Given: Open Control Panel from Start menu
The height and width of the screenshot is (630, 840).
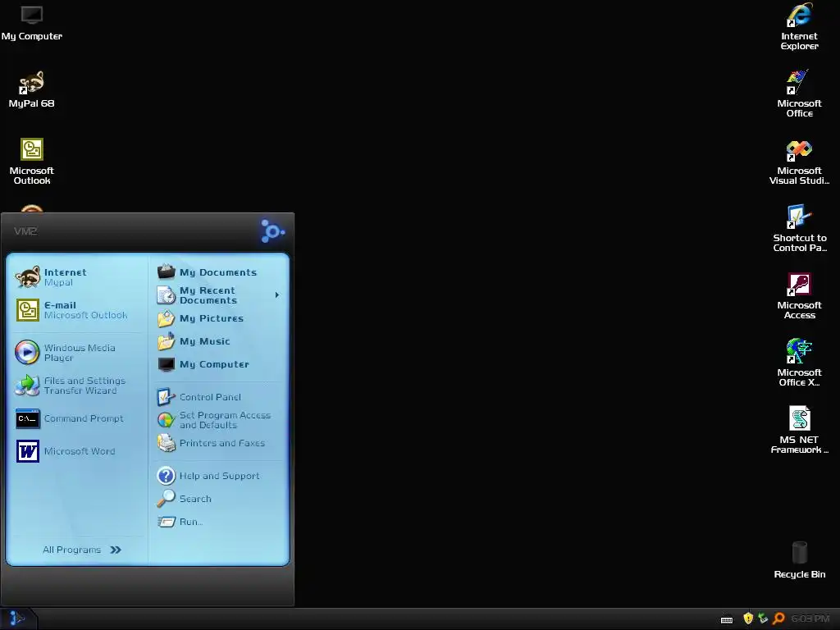Looking at the screenshot, I should pyautogui.click(x=218, y=397).
